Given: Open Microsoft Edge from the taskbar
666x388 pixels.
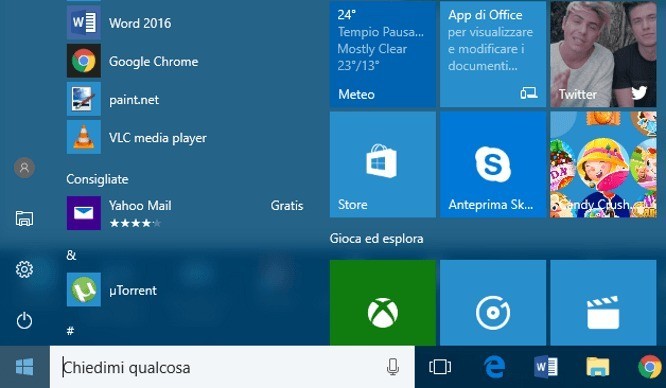Looking at the screenshot, I should (x=494, y=367).
